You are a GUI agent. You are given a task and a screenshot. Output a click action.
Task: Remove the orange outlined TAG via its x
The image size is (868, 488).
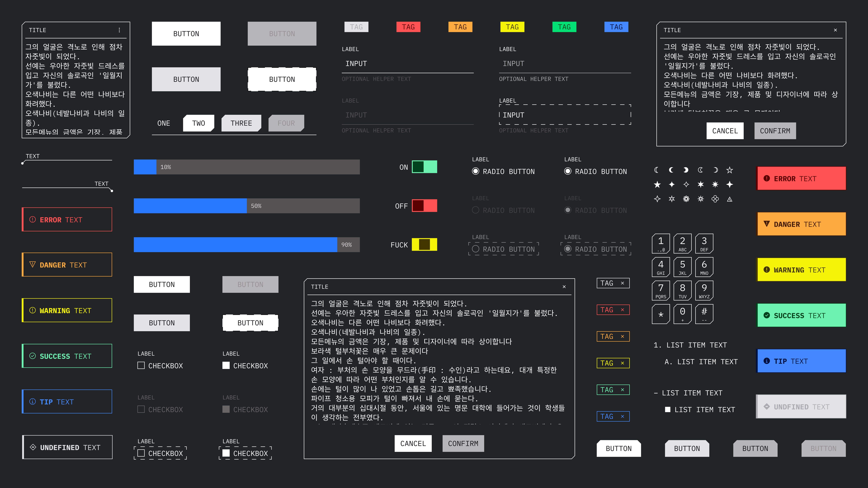[622, 336]
